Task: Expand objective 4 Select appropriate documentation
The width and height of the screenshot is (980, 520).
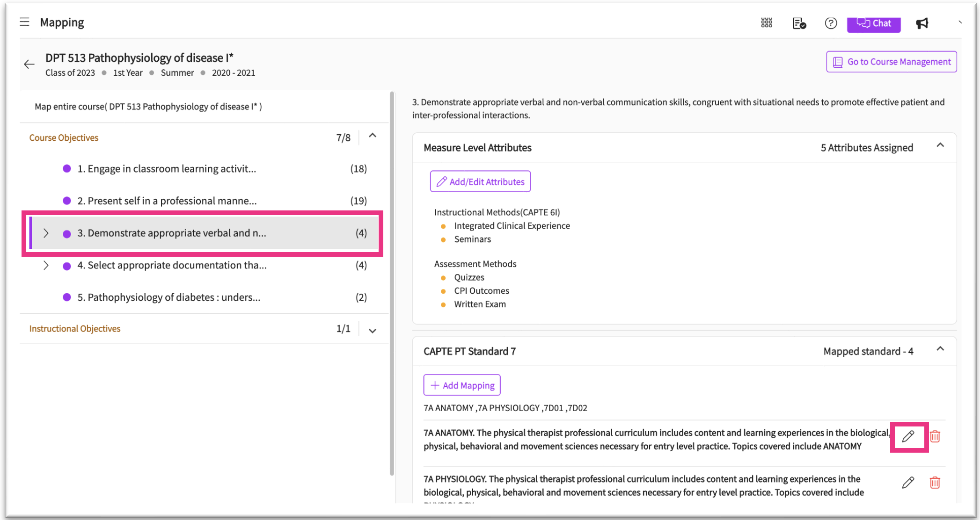Action: coord(46,266)
